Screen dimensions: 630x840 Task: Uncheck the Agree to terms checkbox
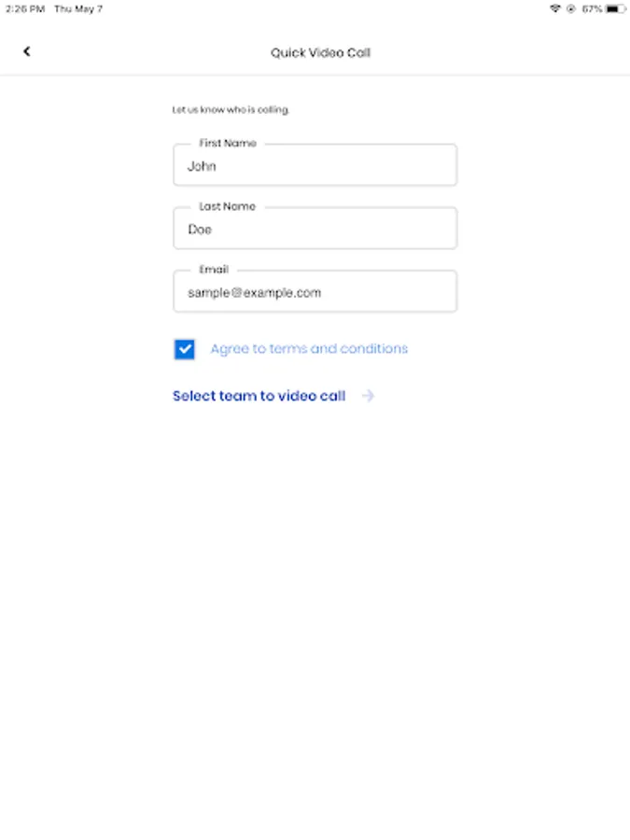tap(184, 349)
